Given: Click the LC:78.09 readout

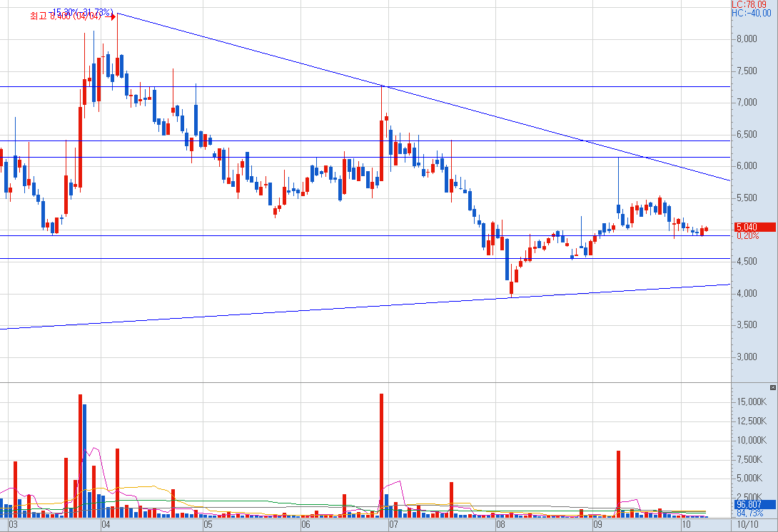Looking at the screenshot, I should (749, 4).
